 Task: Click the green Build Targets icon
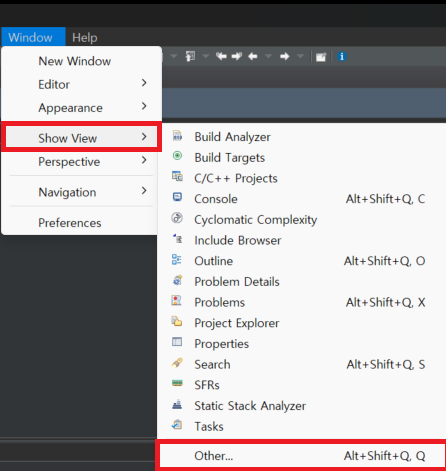(177, 155)
